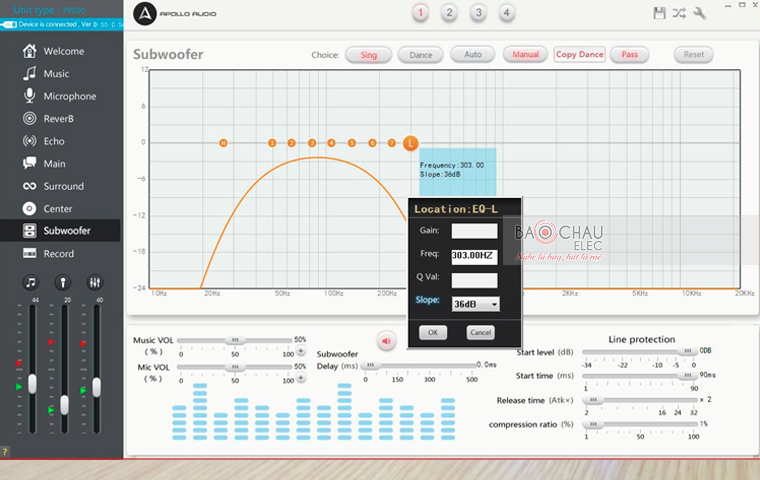Click the Subwoofer sidebar icon
The height and width of the screenshot is (480, 760).
click(30, 231)
